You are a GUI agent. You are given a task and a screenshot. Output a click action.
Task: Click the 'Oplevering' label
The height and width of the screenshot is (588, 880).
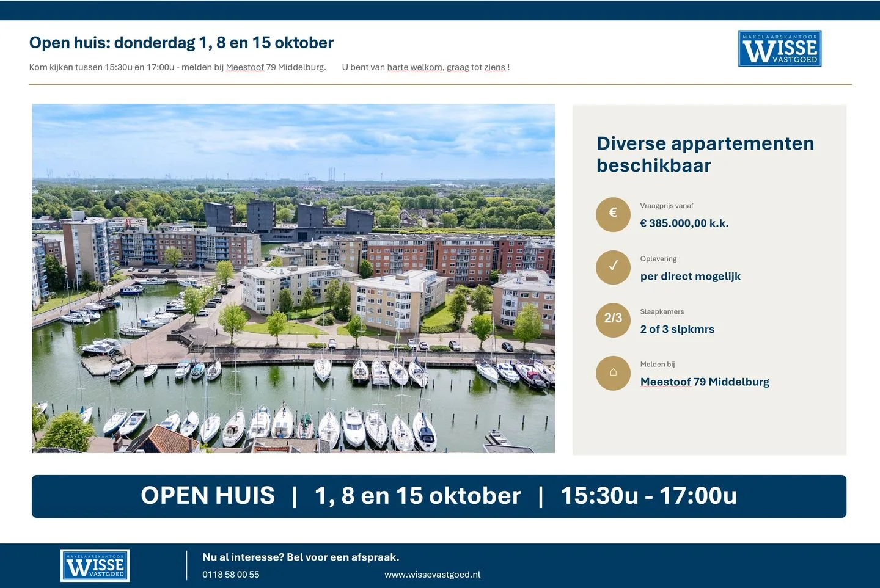[658, 259]
